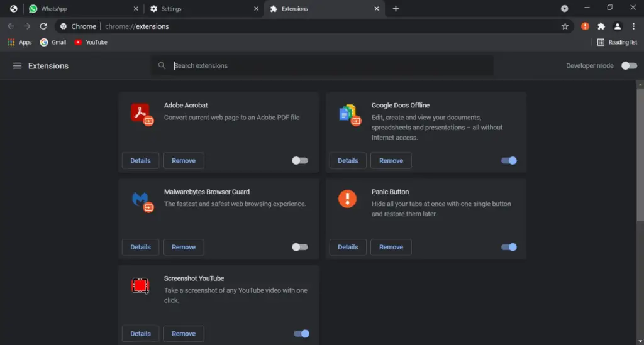Click the Panic Button extension card icon
The width and height of the screenshot is (644, 345).
coord(347,199)
